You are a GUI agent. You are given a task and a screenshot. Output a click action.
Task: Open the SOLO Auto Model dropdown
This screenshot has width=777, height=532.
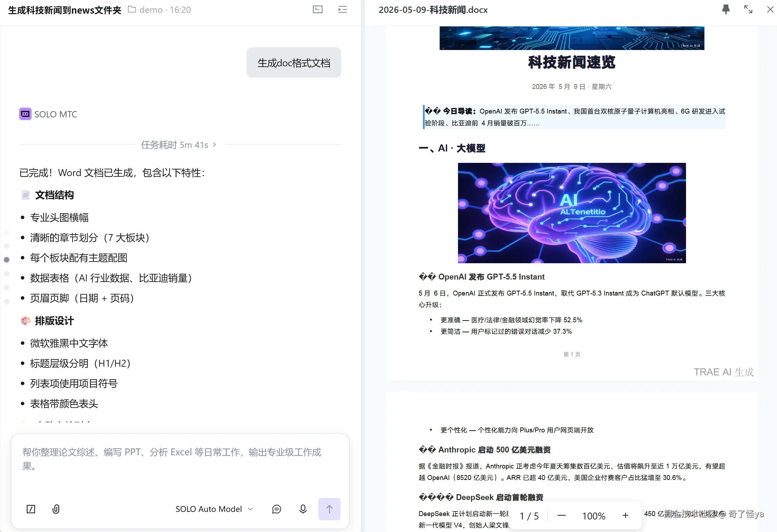pos(214,509)
